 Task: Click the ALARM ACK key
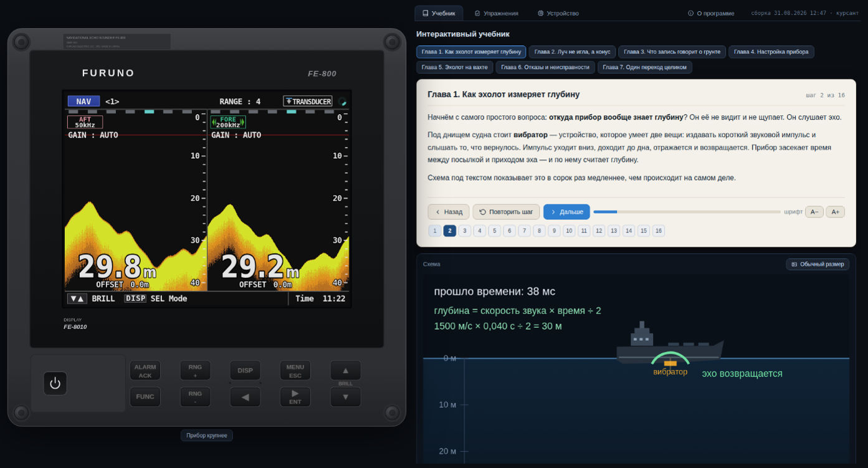pos(145,371)
